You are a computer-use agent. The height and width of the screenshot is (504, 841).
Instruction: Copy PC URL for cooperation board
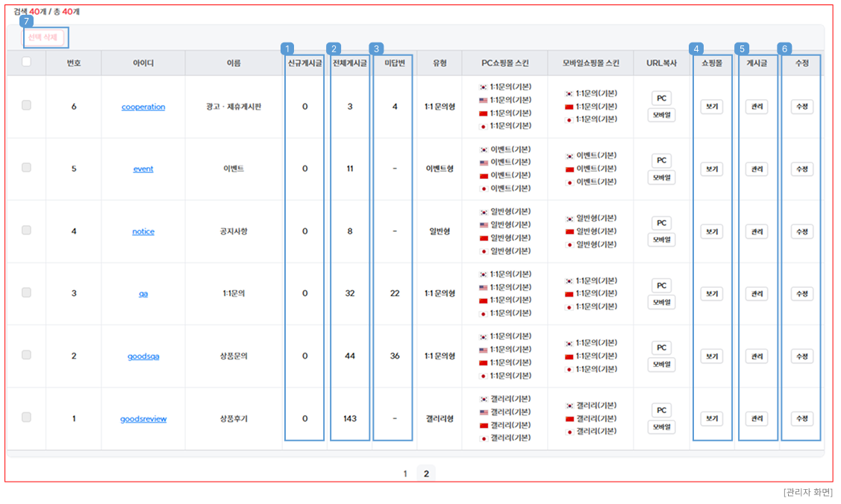tap(661, 98)
